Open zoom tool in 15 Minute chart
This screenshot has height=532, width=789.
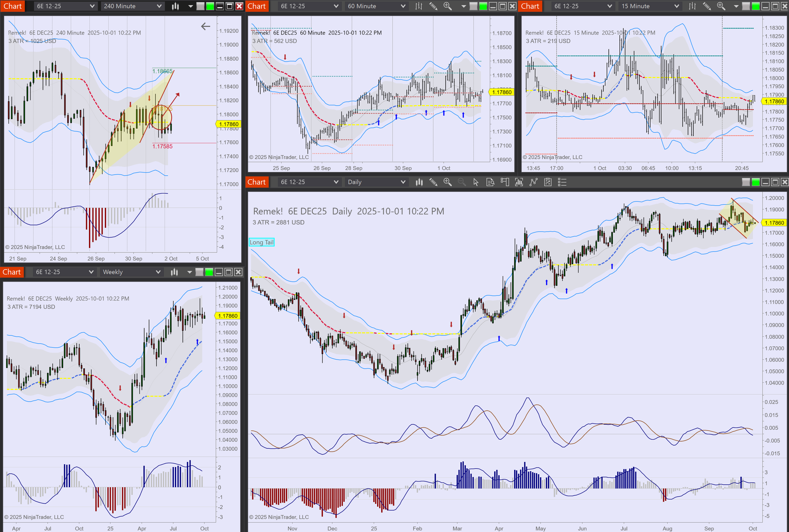click(721, 6)
